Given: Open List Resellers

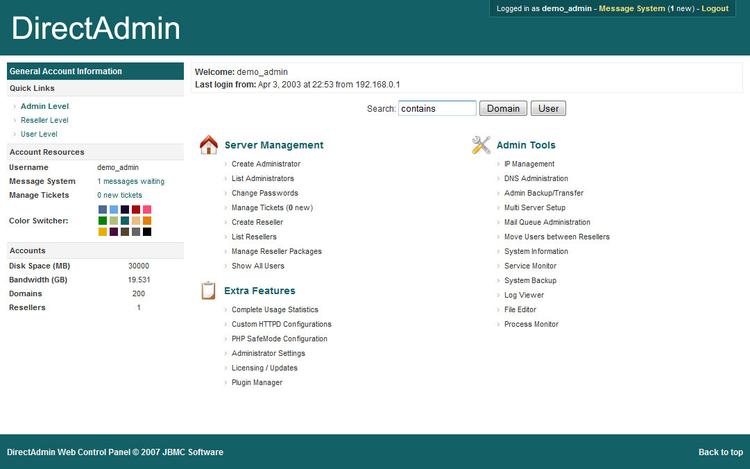Looking at the screenshot, I should click(254, 237).
